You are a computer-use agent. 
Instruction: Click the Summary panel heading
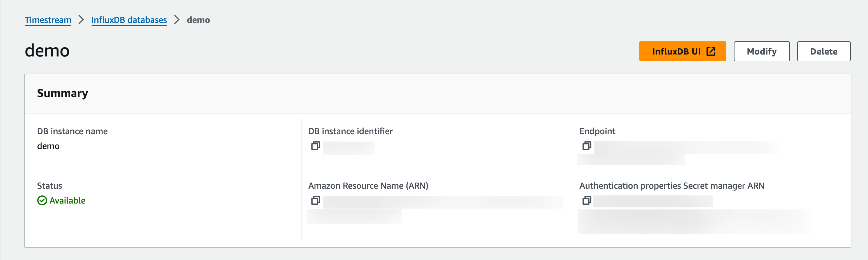point(62,93)
